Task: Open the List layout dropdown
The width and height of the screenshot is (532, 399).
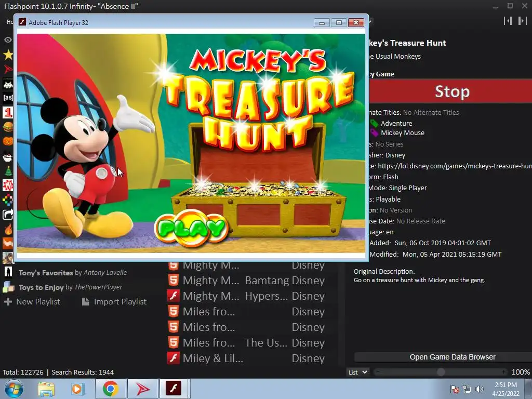Action: tap(357, 372)
